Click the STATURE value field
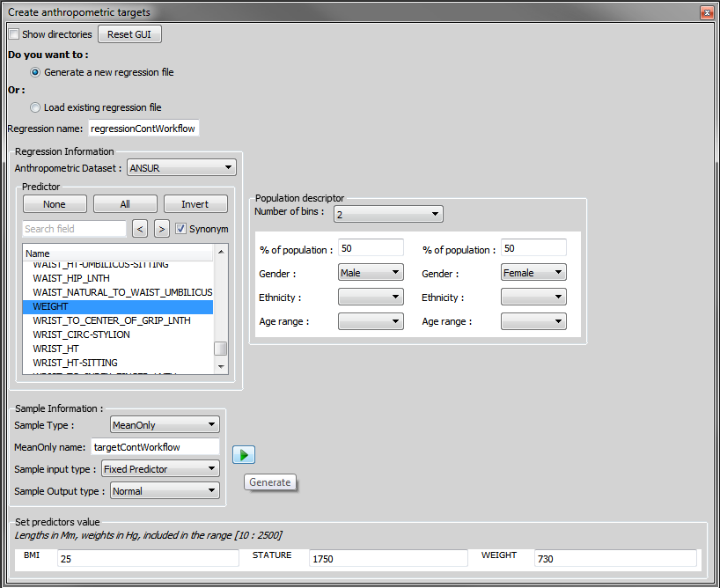 pyautogui.click(x=388, y=559)
